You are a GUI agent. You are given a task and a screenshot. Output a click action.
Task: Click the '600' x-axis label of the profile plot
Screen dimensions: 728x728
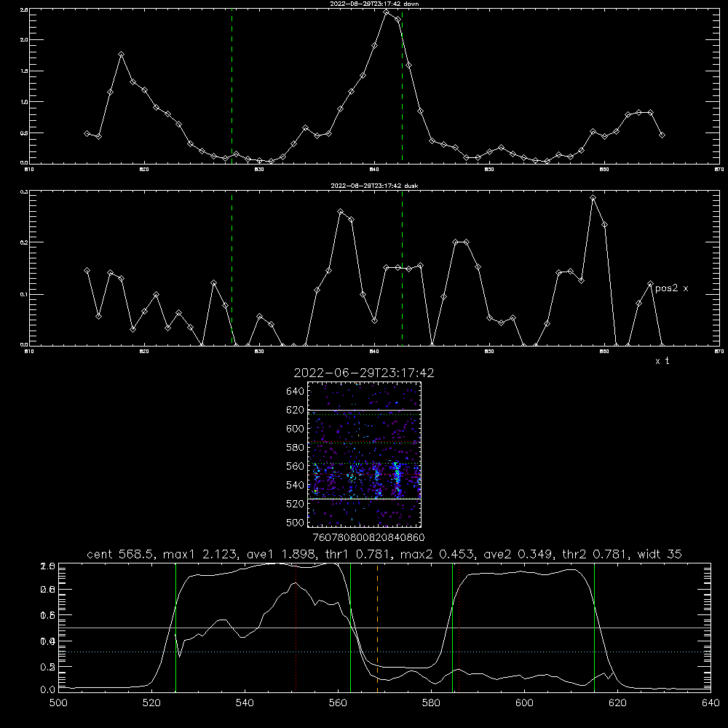pyautogui.click(x=525, y=703)
